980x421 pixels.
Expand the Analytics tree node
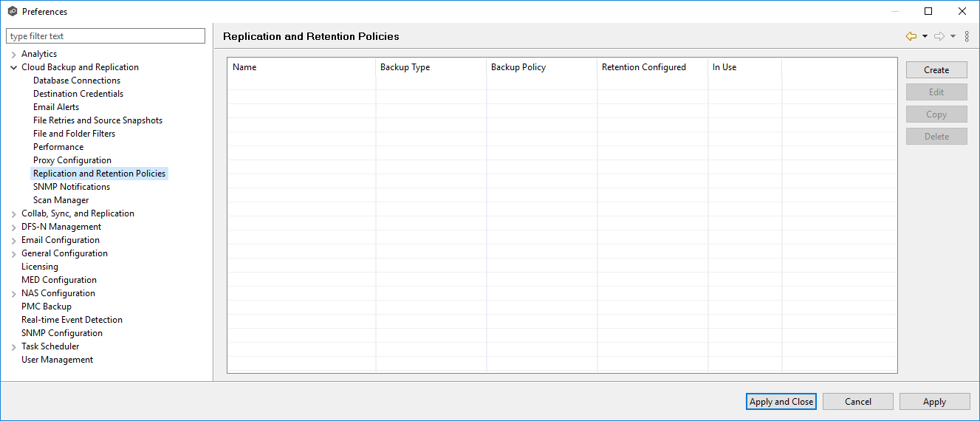[13, 55]
